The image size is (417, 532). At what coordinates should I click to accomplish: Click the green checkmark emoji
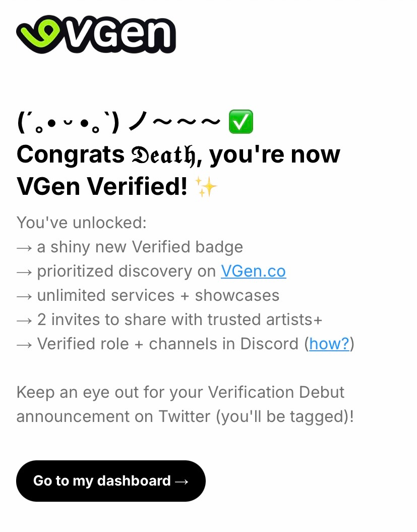(x=241, y=122)
